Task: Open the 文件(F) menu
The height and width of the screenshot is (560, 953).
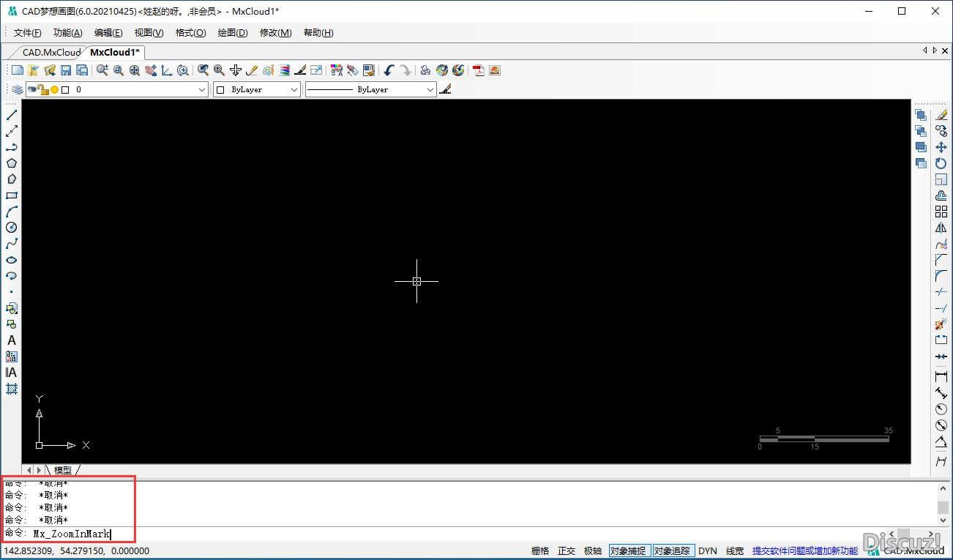Action: coord(28,33)
